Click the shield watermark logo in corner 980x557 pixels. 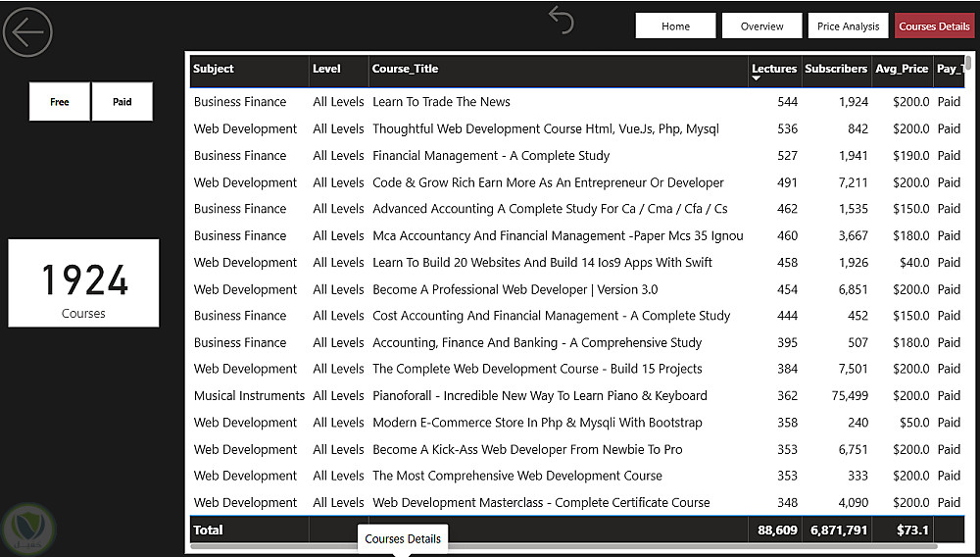coord(28,531)
